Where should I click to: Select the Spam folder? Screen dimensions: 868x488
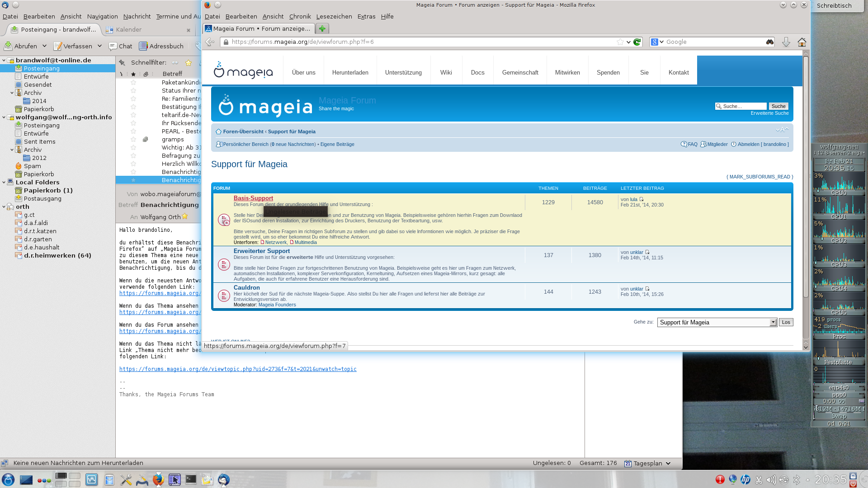click(32, 166)
